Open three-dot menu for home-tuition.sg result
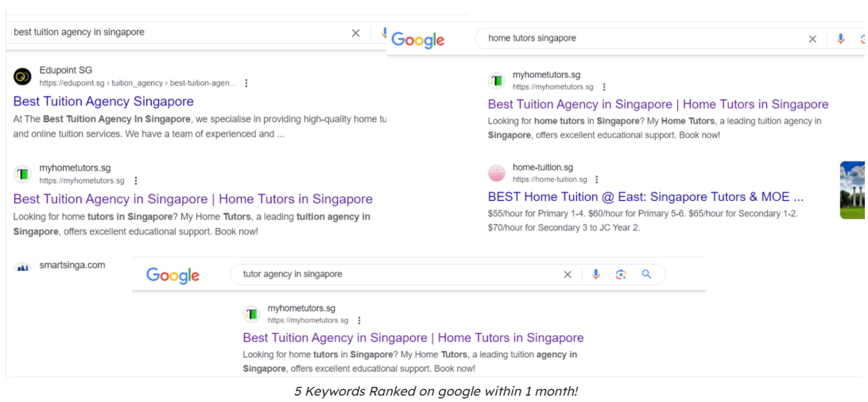868x402 pixels. [x=596, y=180]
